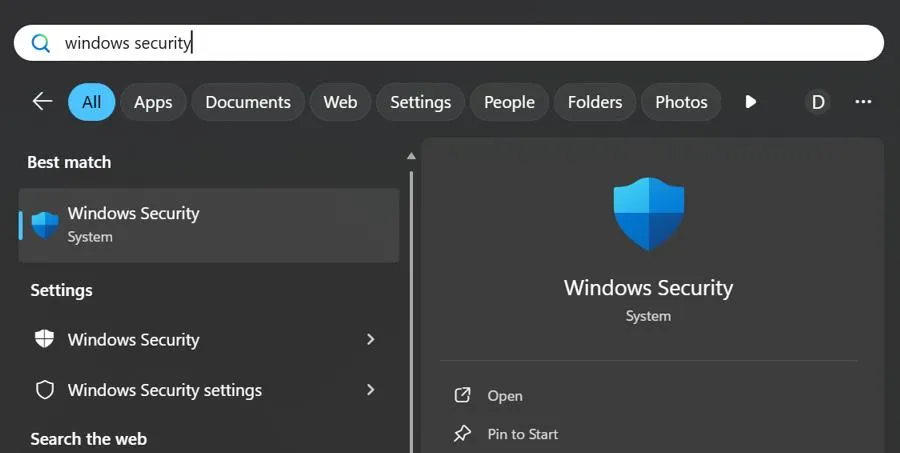
Task: Show more filter tabs with arrow
Action: click(x=751, y=102)
